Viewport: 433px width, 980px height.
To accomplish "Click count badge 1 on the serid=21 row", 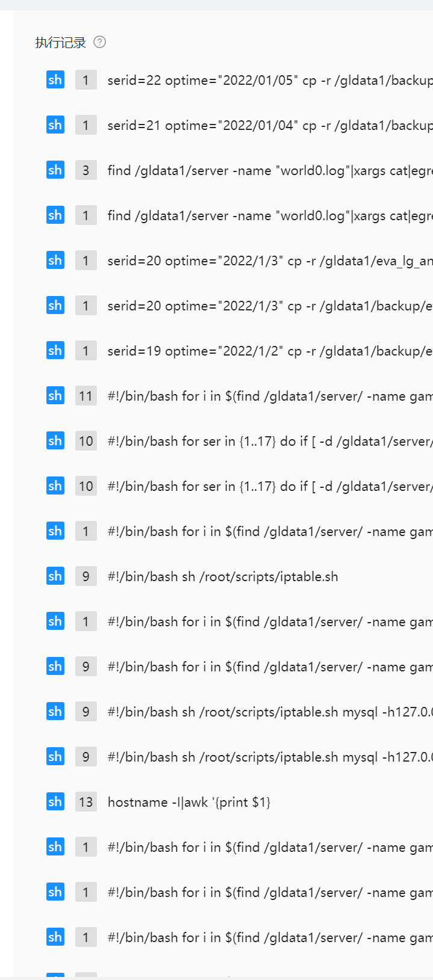I will pos(86,125).
